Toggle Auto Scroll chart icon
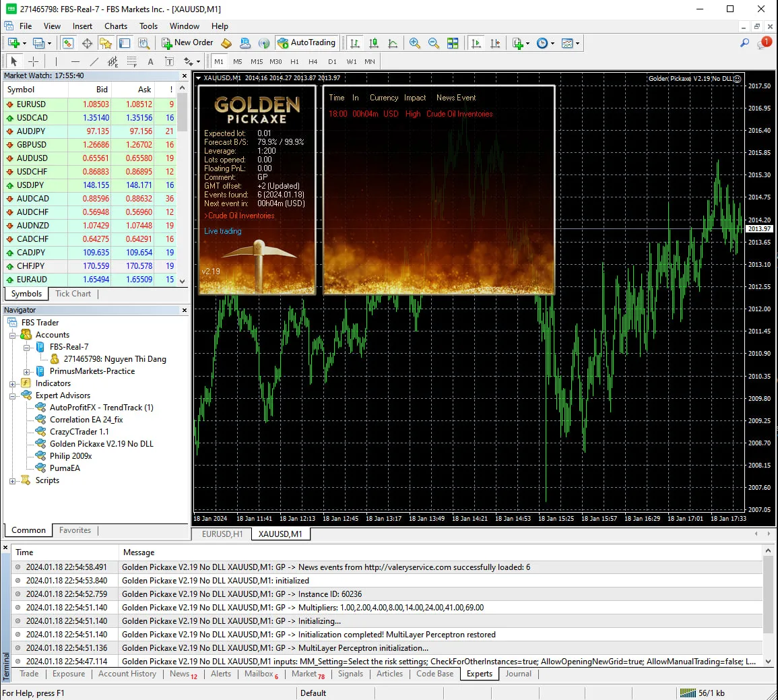The image size is (778, 700). pos(476,43)
